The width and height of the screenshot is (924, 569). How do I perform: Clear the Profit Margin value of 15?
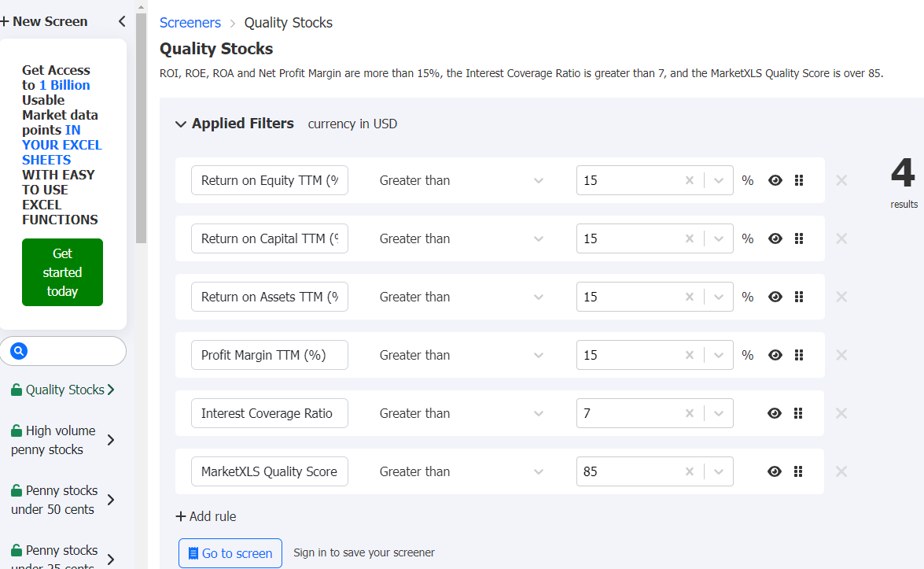[690, 355]
